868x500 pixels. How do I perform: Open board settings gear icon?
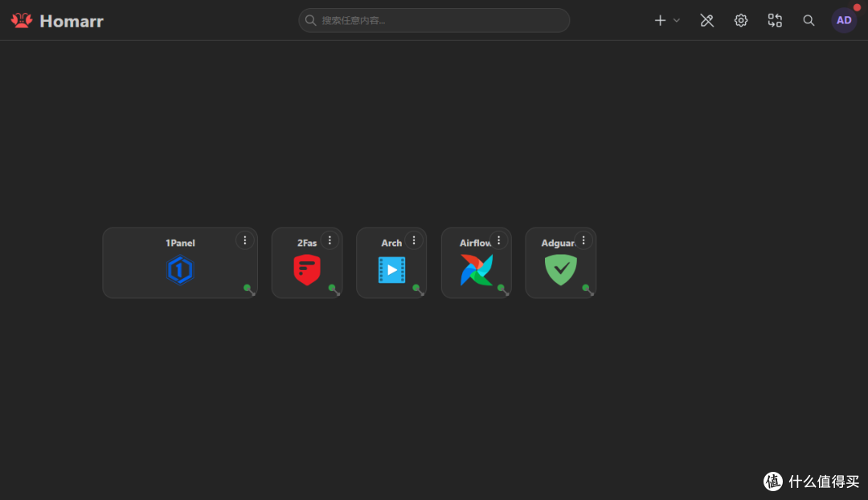tap(741, 20)
